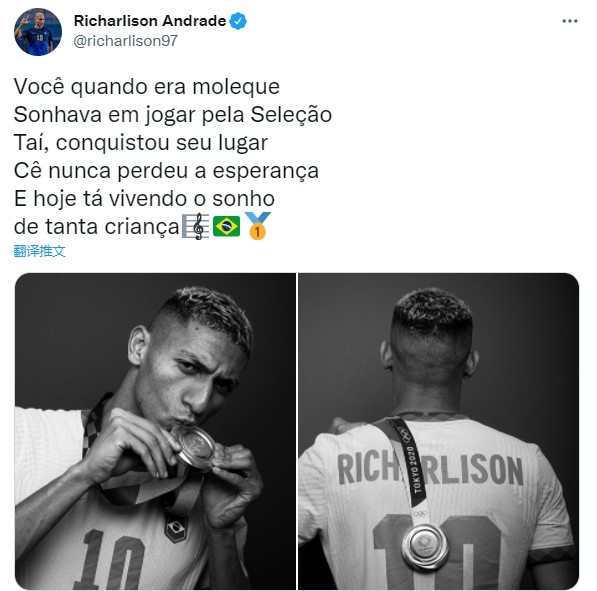Click the line 'E hoje tá vivendo o sonho'
Image resolution: width=597 pixels, height=591 pixels.
(144, 199)
